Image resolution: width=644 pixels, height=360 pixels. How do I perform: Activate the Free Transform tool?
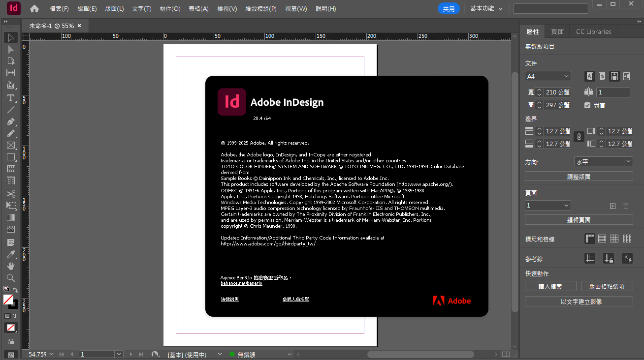[11, 206]
